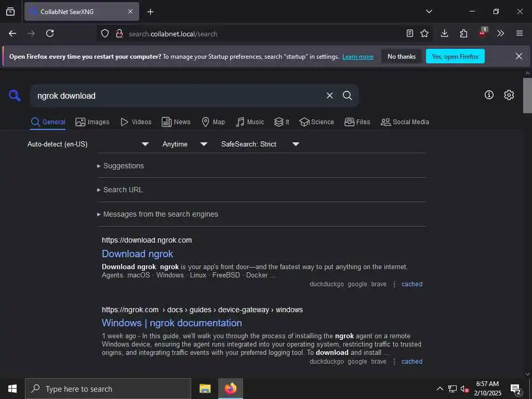Open the 6:57 AM clock calendar
The height and width of the screenshot is (399, 532).
click(487, 389)
